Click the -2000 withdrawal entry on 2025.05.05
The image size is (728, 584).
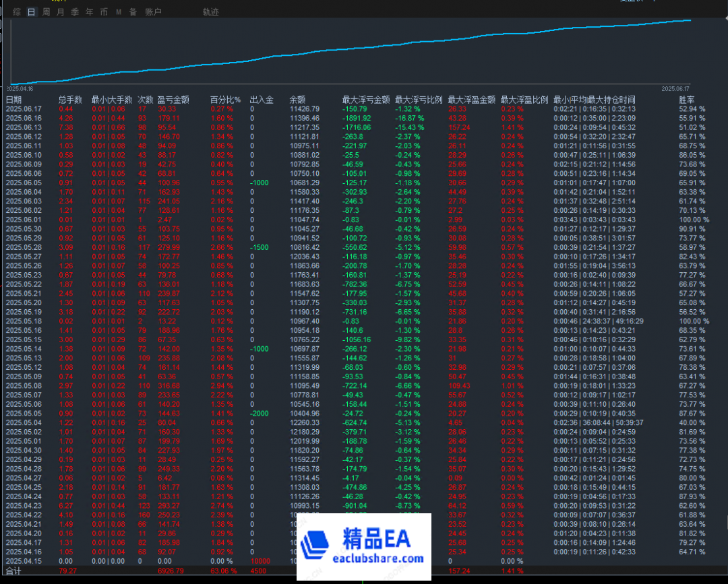tap(260, 413)
